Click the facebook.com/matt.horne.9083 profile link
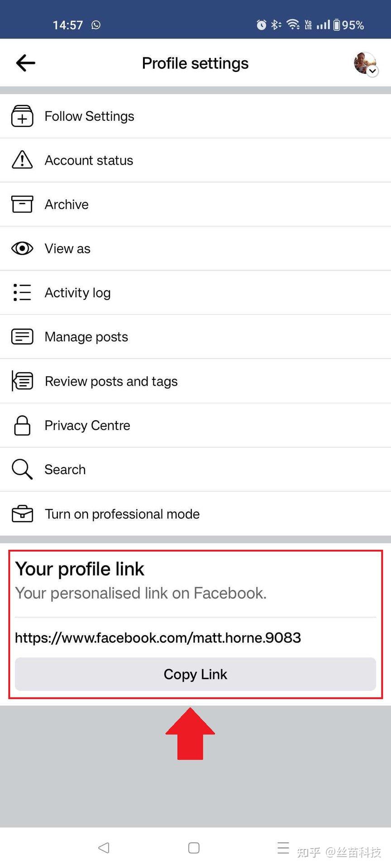The height and width of the screenshot is (868, 391). click(158, 637)
